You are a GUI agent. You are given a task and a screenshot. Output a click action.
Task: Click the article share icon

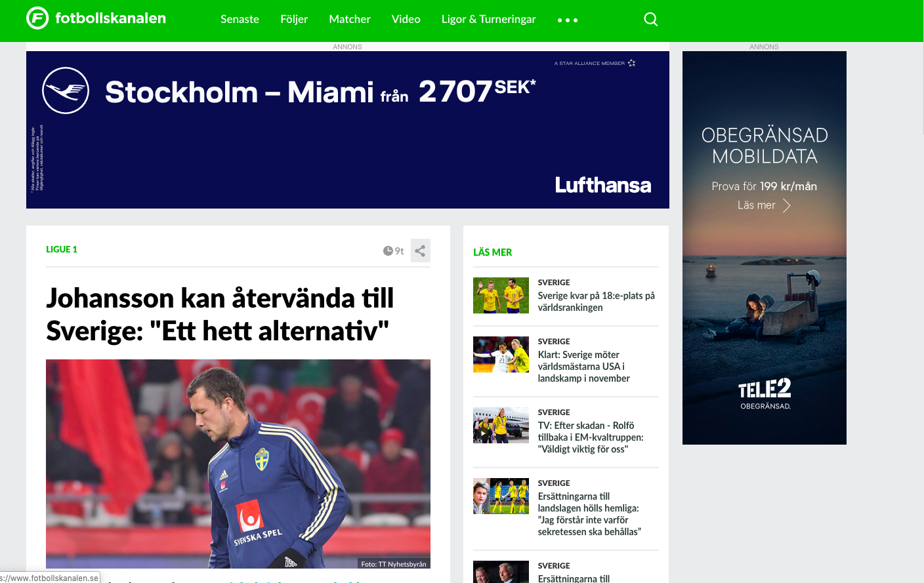pyautogui.click(x=421, y=251)
